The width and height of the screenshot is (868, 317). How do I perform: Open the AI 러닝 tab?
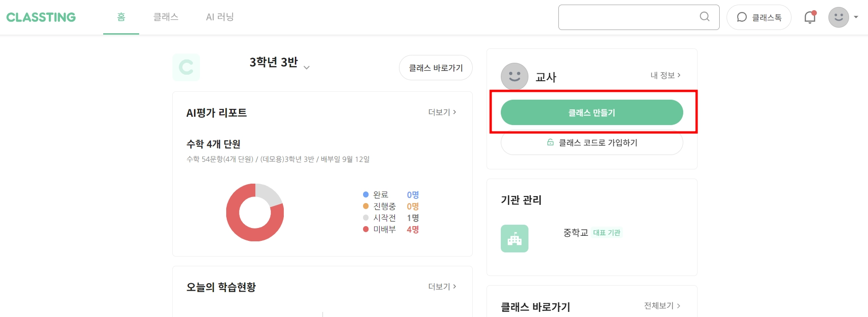pos(220,17)
